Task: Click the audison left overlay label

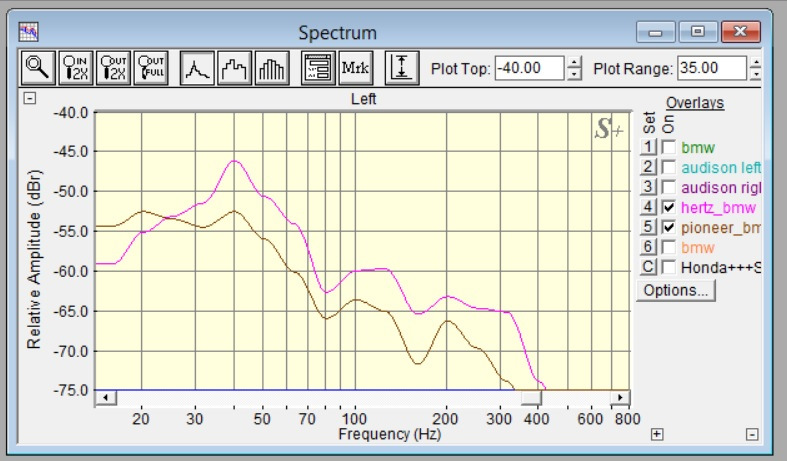Action: point(721,167)
